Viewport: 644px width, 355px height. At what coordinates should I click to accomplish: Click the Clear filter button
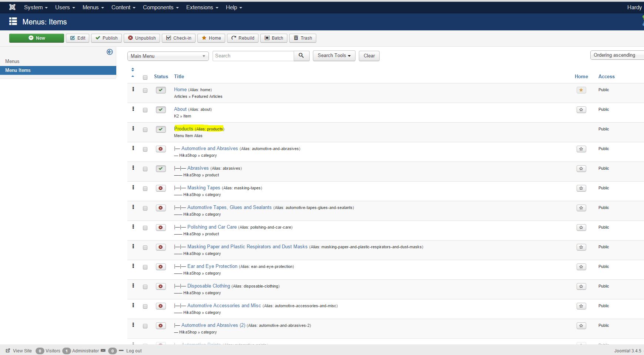[369, 56]
